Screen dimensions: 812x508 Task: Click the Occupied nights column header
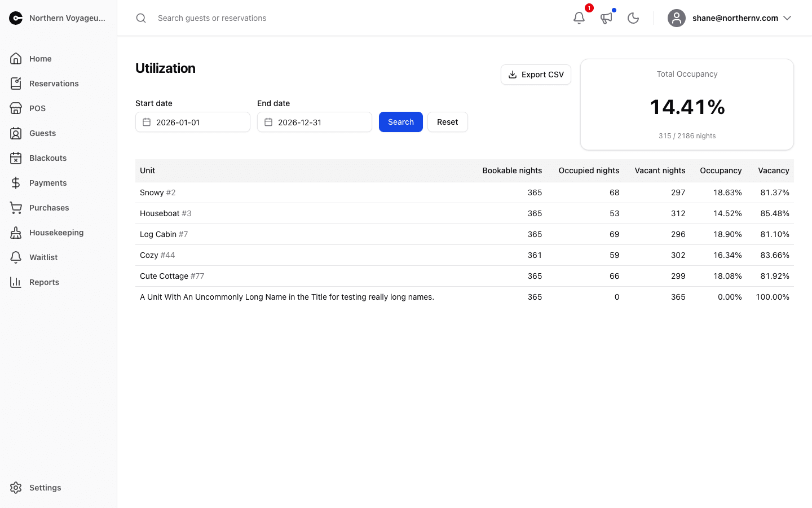589,170
